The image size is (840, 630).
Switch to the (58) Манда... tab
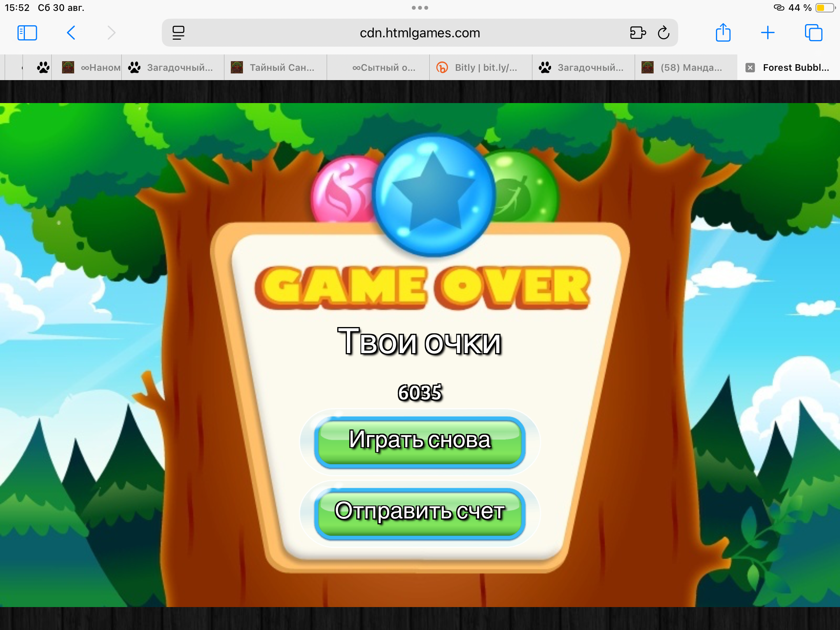point(686,68)
